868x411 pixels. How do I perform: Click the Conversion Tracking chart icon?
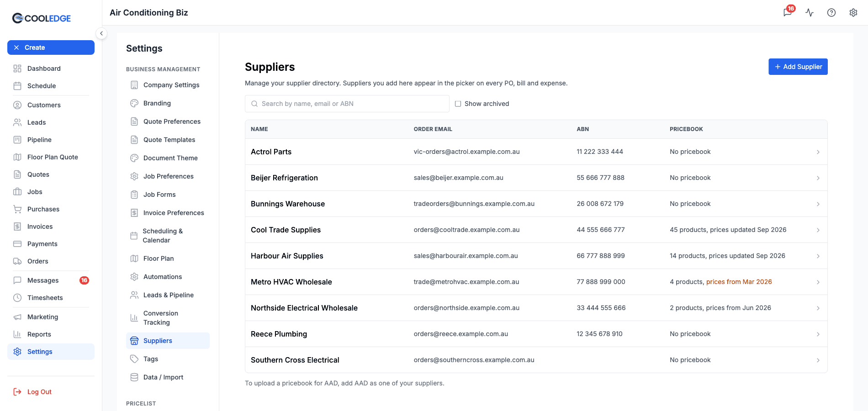click(134, 318)
